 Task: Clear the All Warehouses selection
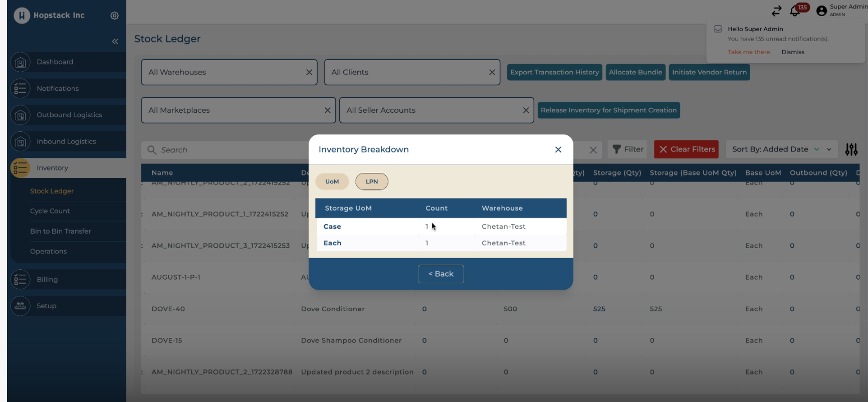[x=309, y=72]
